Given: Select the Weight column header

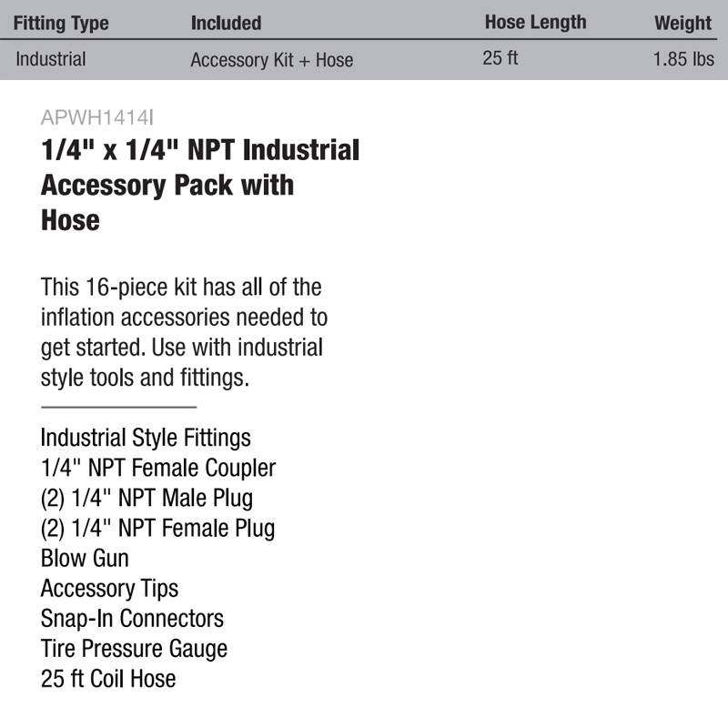Looking at the screenshot, I should [683, 24].
